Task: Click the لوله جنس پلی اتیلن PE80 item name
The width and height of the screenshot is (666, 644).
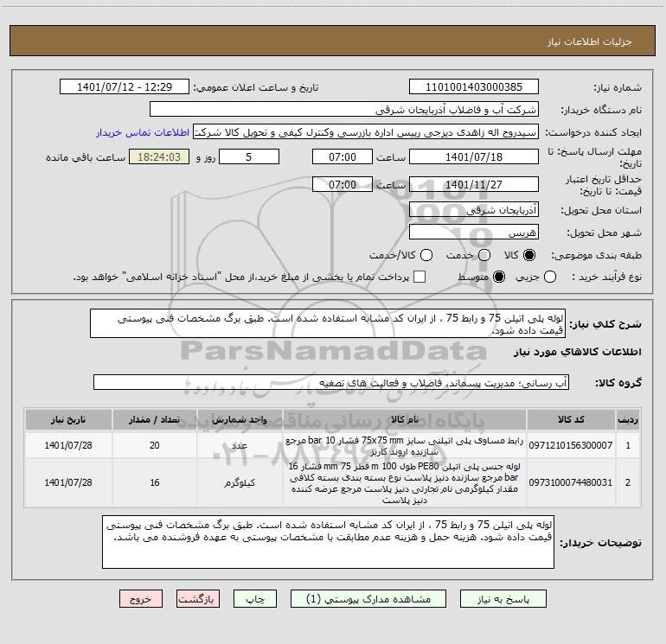Action: click(405, 482)
